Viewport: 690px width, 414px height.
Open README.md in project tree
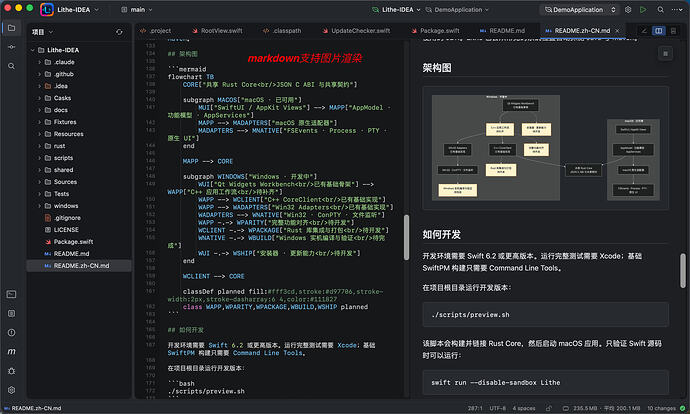pyautogui.click(x=71, y=253)
